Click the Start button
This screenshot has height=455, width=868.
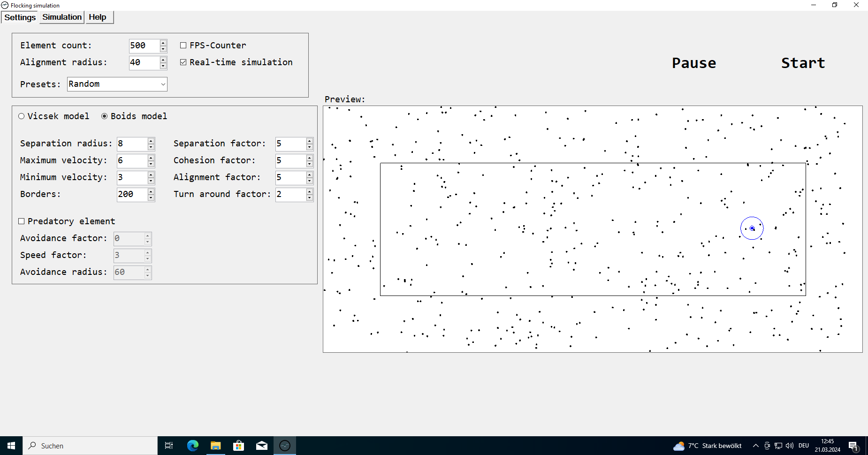tap(803, 63)
